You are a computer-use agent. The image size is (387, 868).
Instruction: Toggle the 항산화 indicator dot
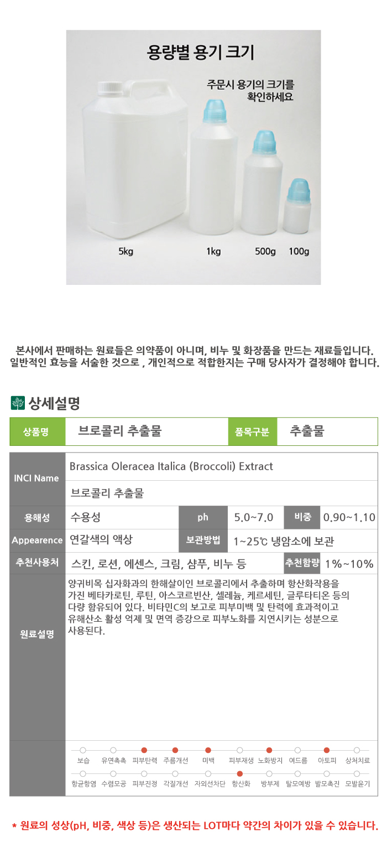(239, 773)
